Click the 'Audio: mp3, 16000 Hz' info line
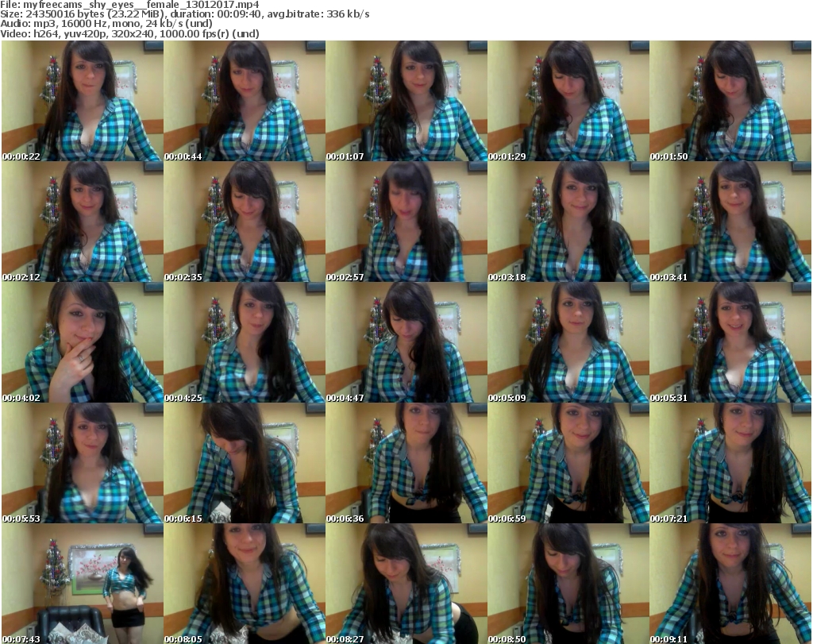 [x=106, y=24]
